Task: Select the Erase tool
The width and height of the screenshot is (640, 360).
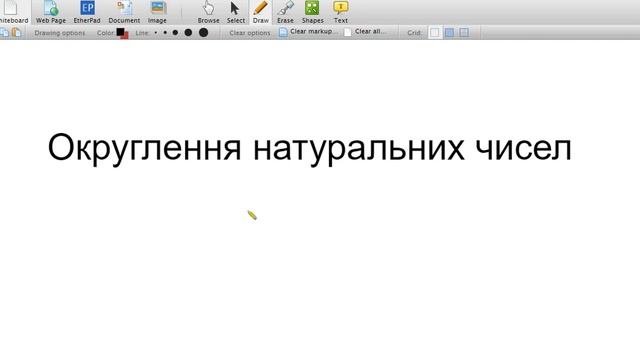Action: tap(285, 12)
